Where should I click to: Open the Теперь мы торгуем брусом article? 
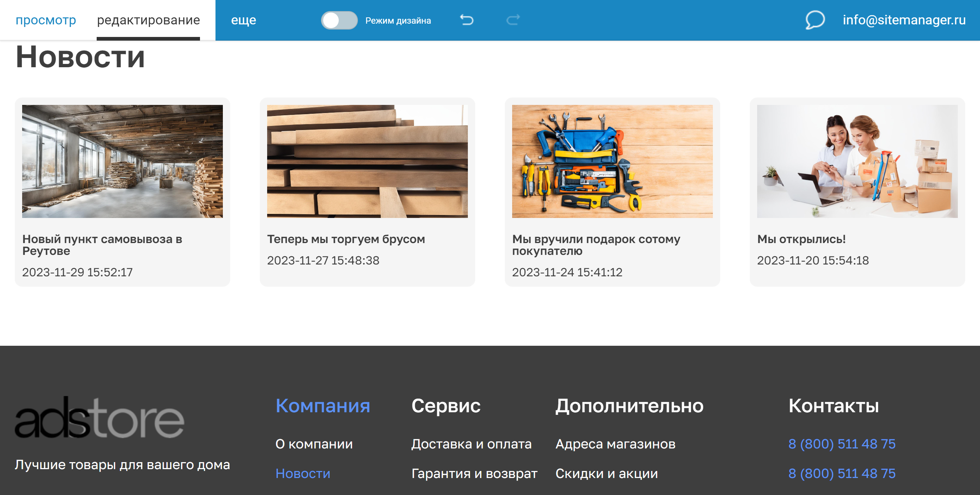(x=346, y=239)
